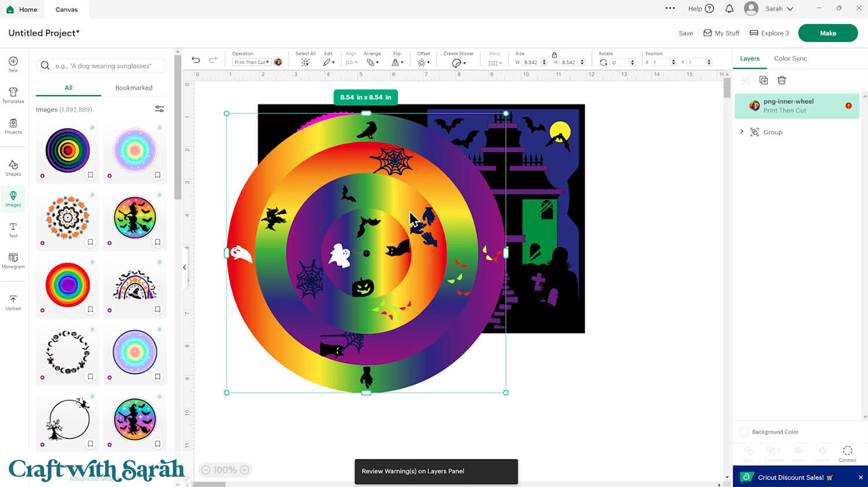Open the more options ellipsis menu
This screenshot has height=487, width=868.
pos(670,8)
